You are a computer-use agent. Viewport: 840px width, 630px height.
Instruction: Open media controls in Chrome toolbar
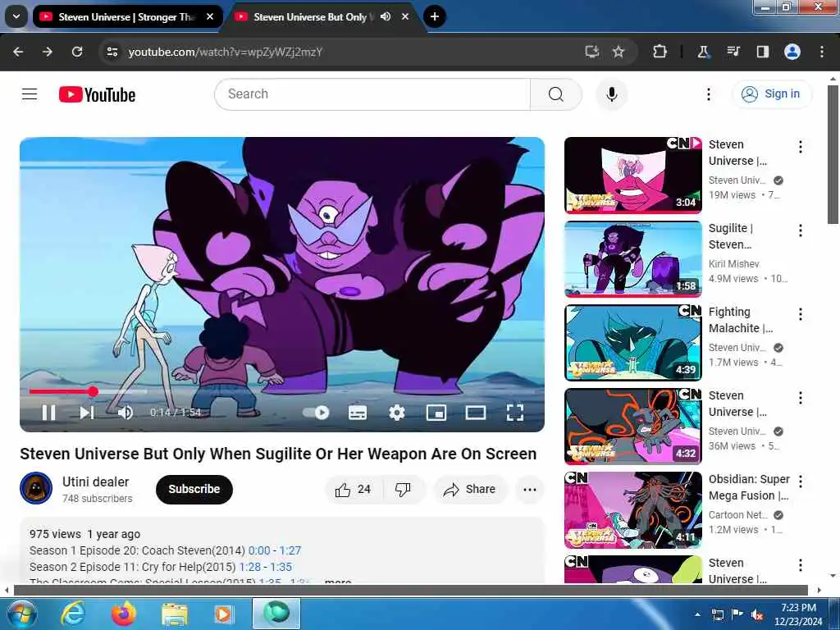coord(733,52)
